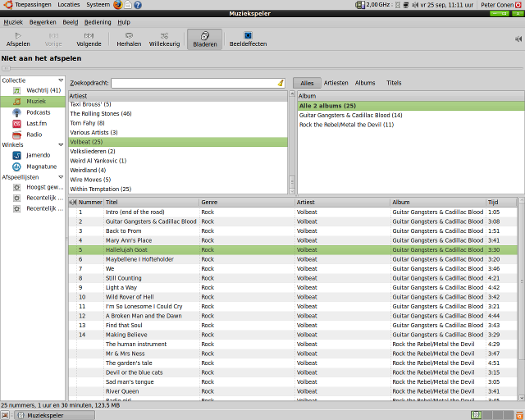
Task: Select artist The Rolling Stones (46)
Action: (178, 114)
